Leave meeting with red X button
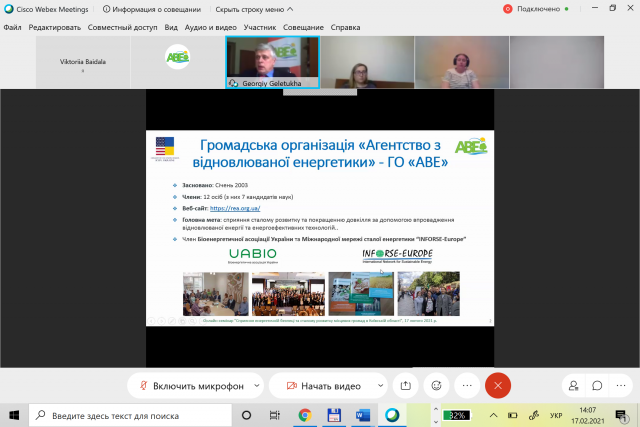Image resolution: width=640 pixels, height=427 pixels. 498,385
